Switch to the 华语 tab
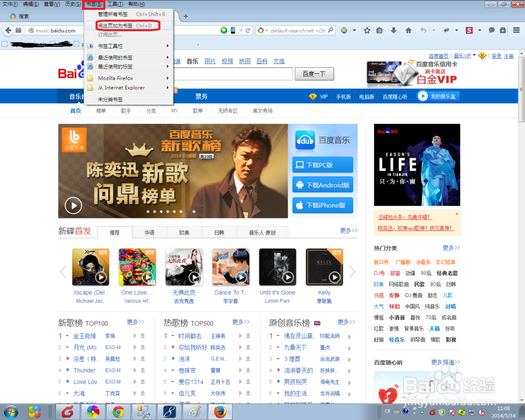This screenshot has width=525, height=420. pyautogui.click(x=149, y=233)
